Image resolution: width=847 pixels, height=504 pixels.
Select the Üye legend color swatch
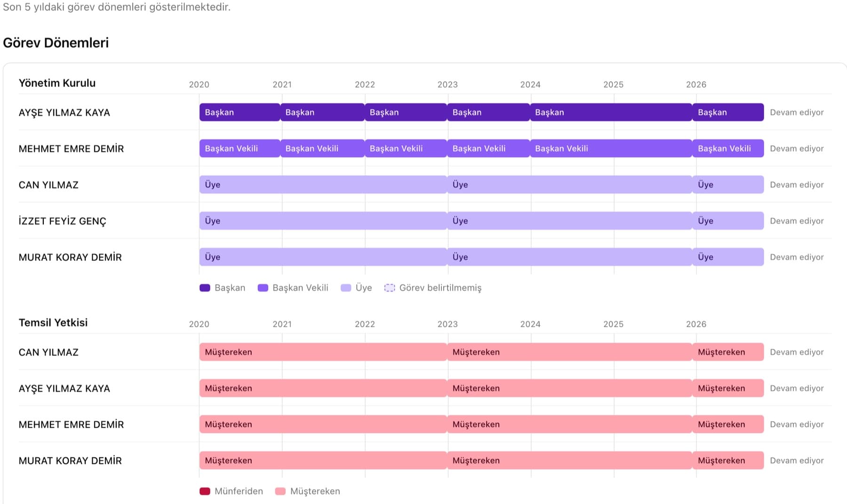tap(346, 288)
